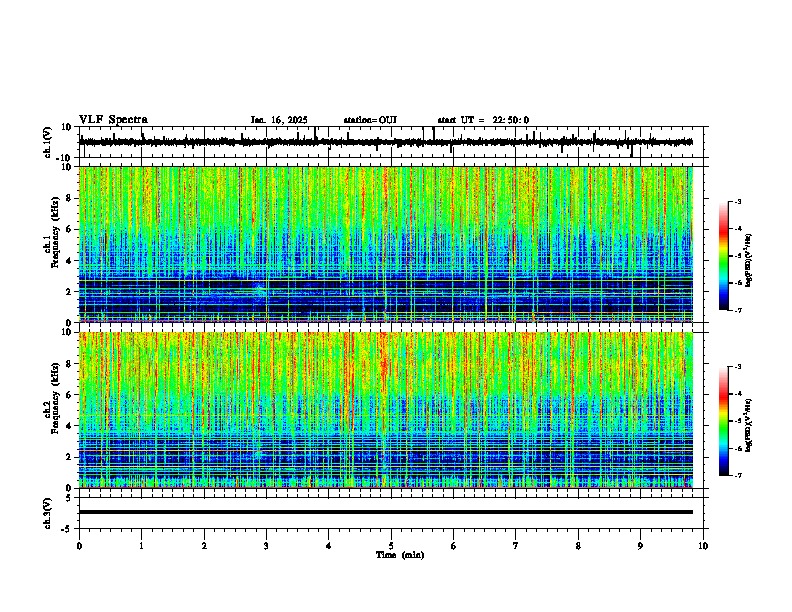Click the '4' tick label on time axis
The image size is (792, 612).
(x=329, y=546)
